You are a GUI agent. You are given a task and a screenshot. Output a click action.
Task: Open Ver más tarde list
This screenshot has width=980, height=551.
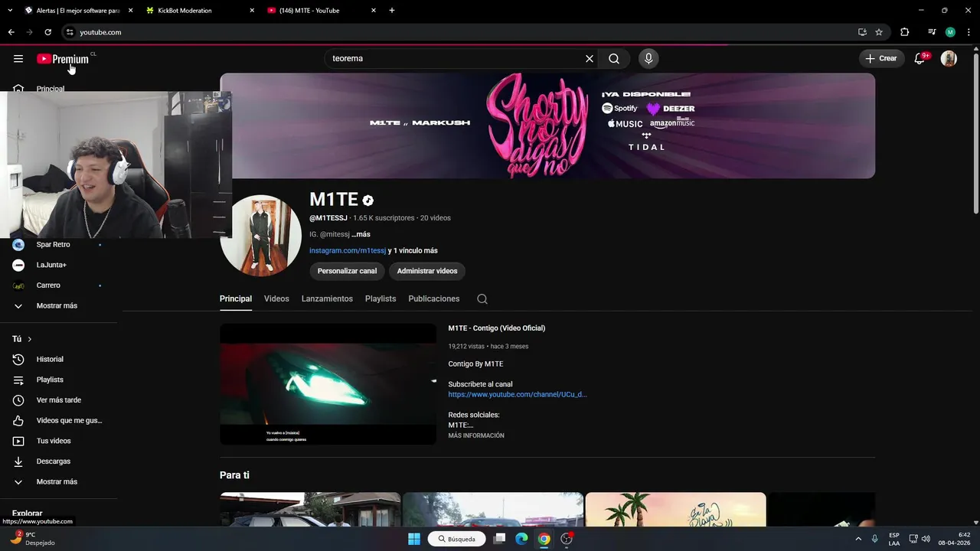pyautogui.click(x=59, y=400)
